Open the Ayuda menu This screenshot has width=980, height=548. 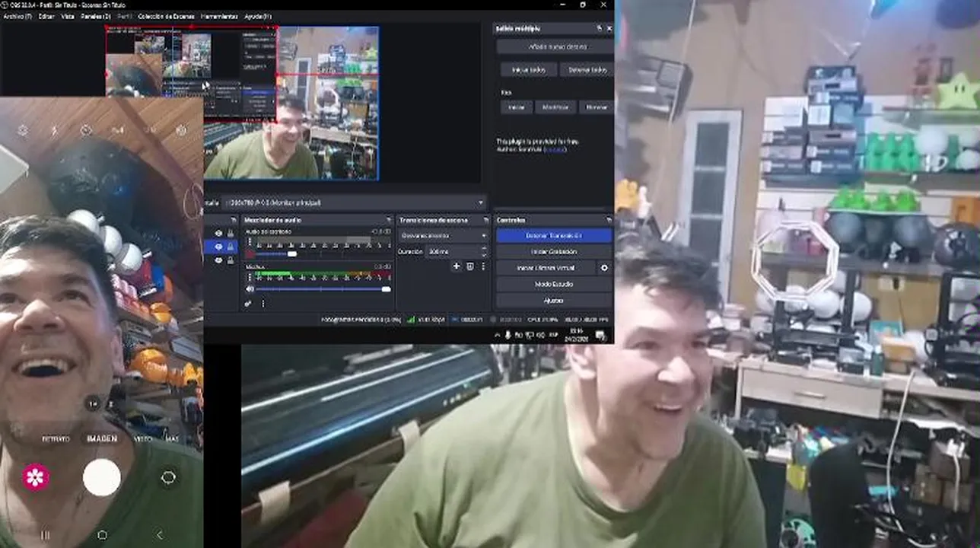(x=257, y=16)
